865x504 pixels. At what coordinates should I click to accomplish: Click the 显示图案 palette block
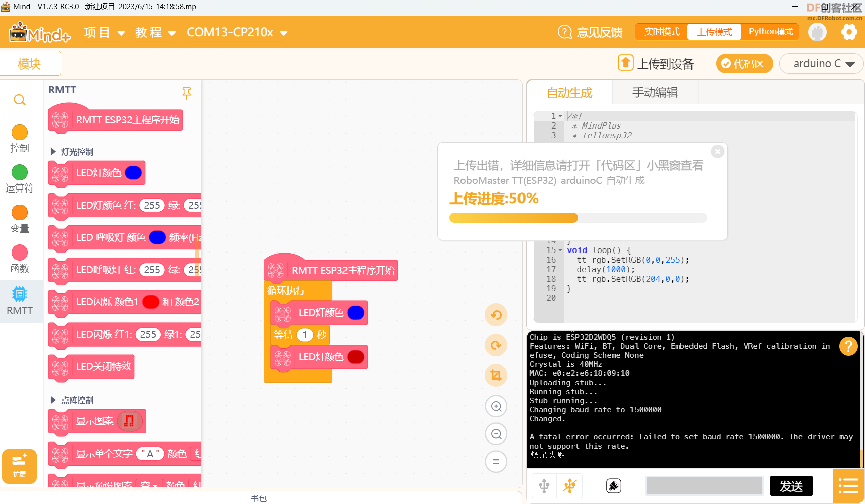[x=97, y=421]
